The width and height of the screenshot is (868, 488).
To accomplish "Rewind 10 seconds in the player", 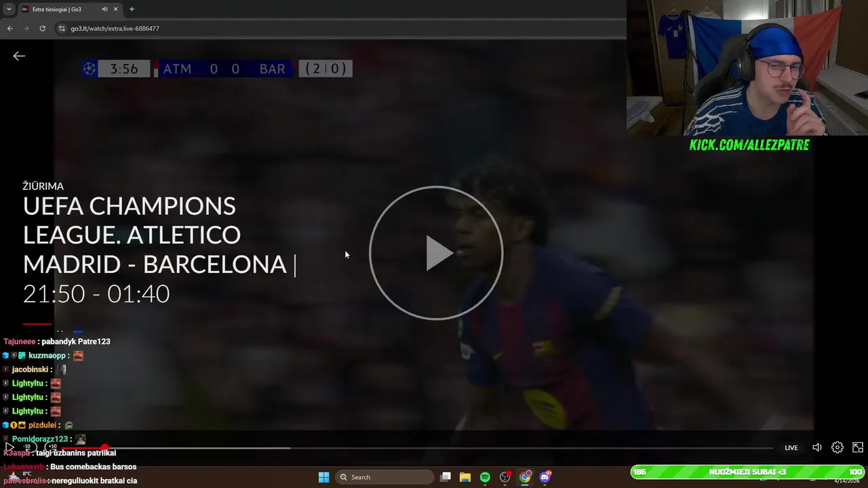I will (x=28, y=447).
